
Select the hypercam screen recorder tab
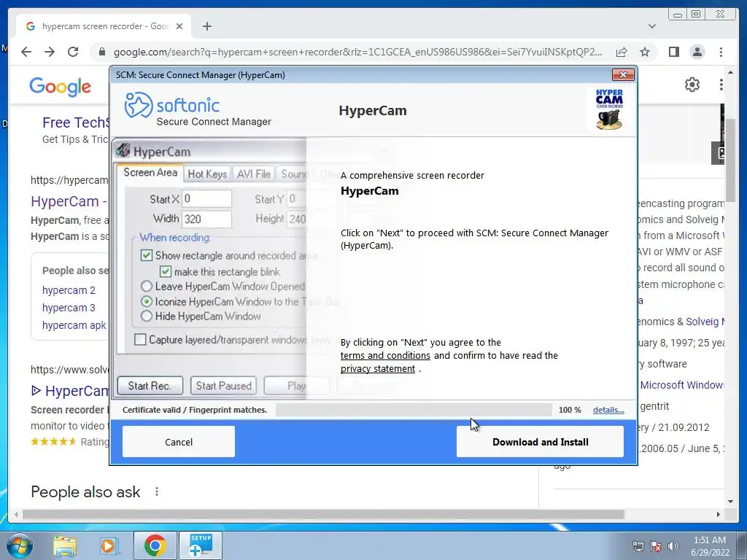(x=104, y=26)
